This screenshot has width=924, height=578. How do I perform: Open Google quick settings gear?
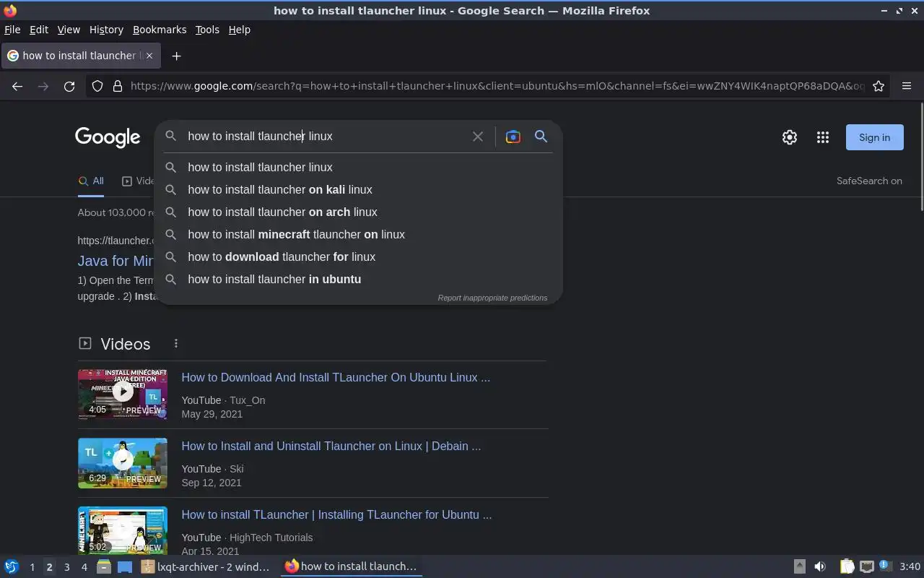point(790,137)
